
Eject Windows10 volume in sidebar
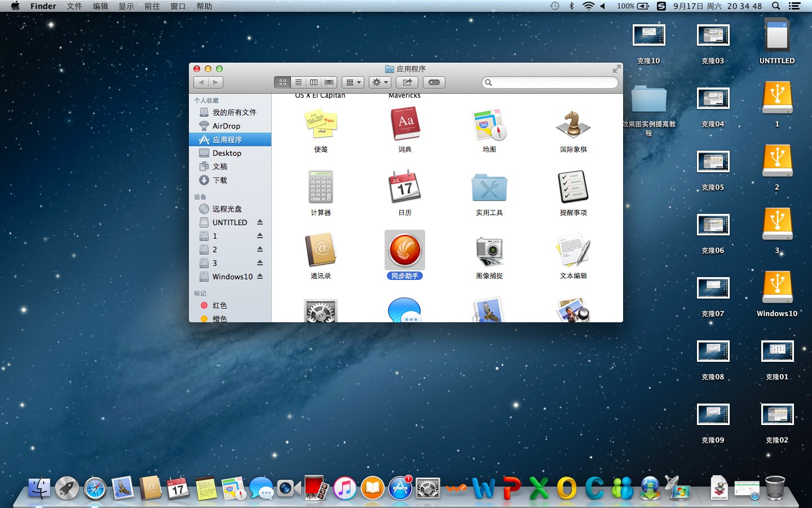point(260,276)
